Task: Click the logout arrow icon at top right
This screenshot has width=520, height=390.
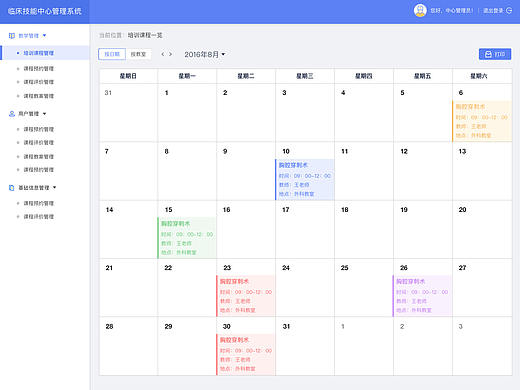Action: point(509,11)
